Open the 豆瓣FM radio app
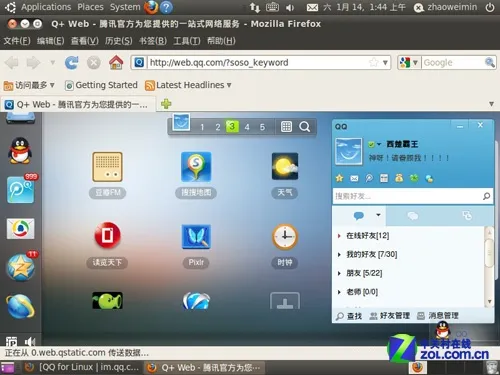Image resolution: width=500 pixels, height=375 pixels. [107, 167]
